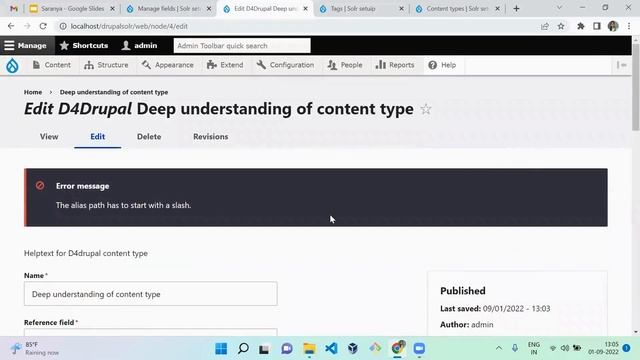The height and width of the screenshot is (360, 640).
Task: Switch to the Content types browser tab
Action: click(x=457, y=9)
